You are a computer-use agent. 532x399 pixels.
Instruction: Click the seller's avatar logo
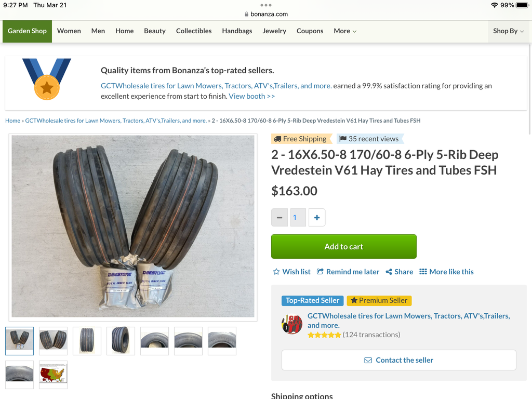coord(292,325)
